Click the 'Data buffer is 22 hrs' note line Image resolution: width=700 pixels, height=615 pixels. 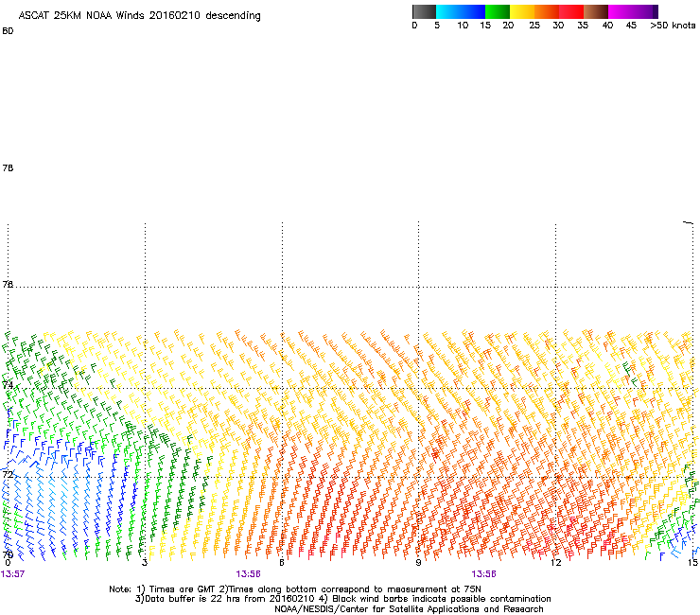342,599
